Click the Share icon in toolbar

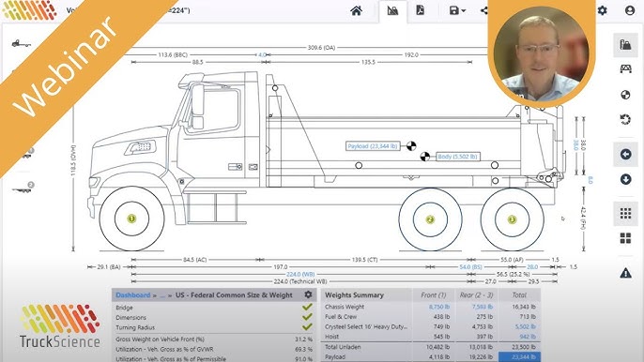pos(484,10)
